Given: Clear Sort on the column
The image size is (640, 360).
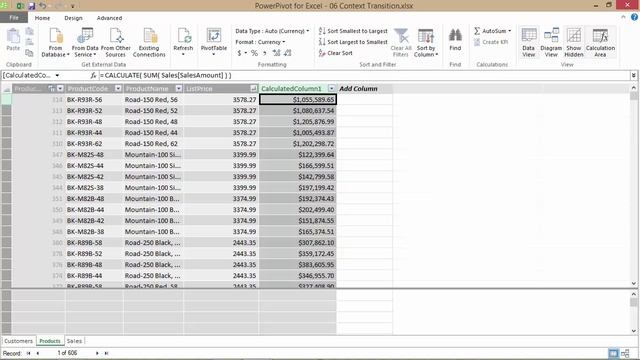Looking at the screenshot, I should pyautogui.click(x=336, y=53).
